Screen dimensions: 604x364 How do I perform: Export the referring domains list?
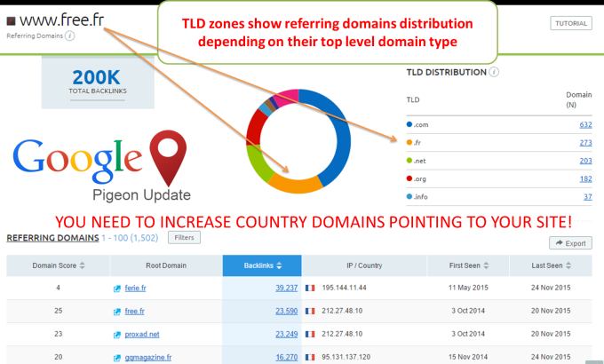click(x=570, y=243)
